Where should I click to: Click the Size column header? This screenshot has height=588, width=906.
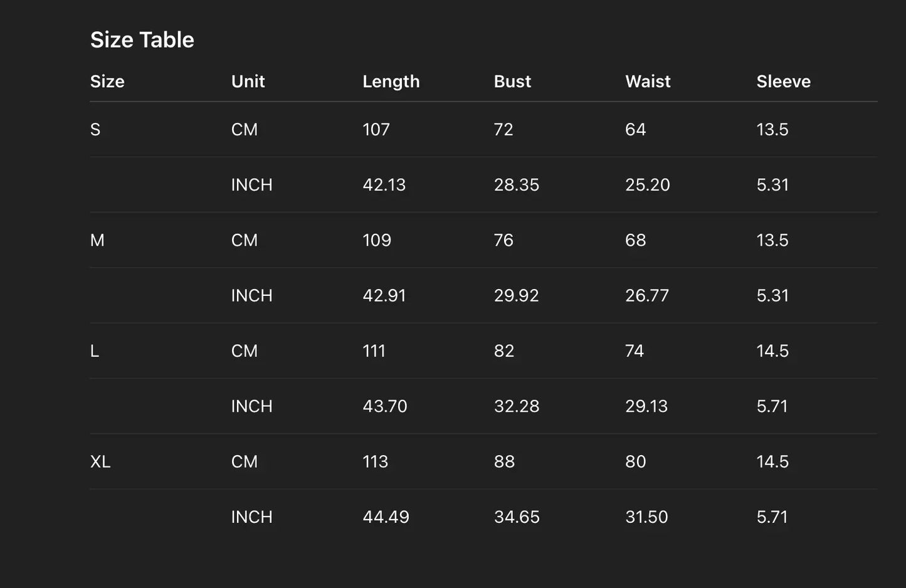coord(107,81)
